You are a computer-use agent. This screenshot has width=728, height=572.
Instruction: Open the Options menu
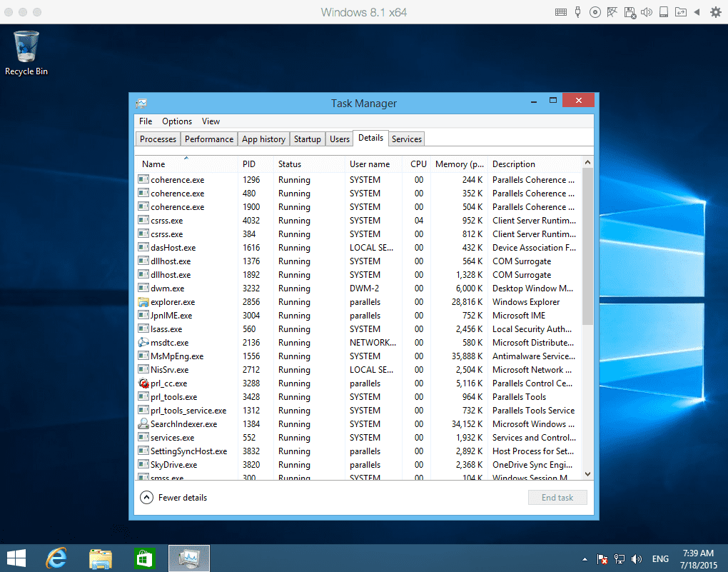pyautogui.click(x=177, y=121)
